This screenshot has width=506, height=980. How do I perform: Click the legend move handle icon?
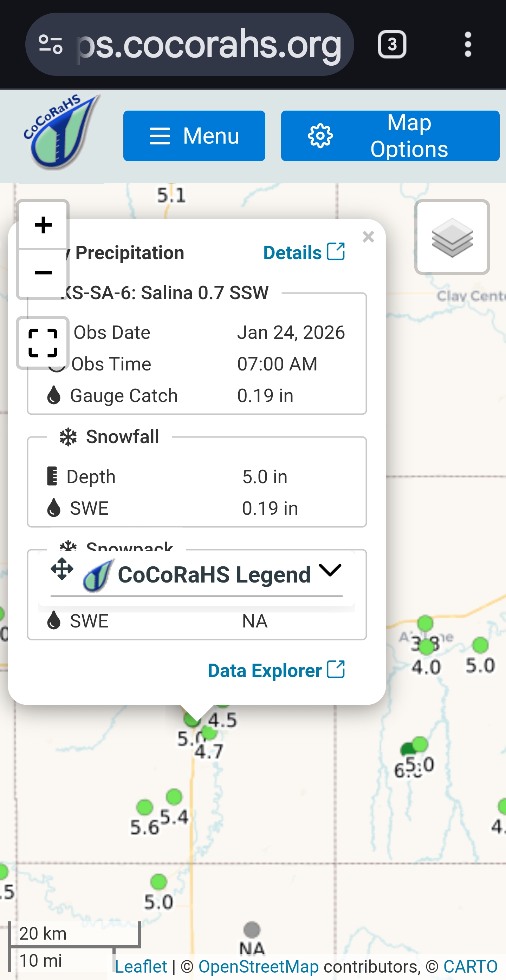click(x=62, y=569)
